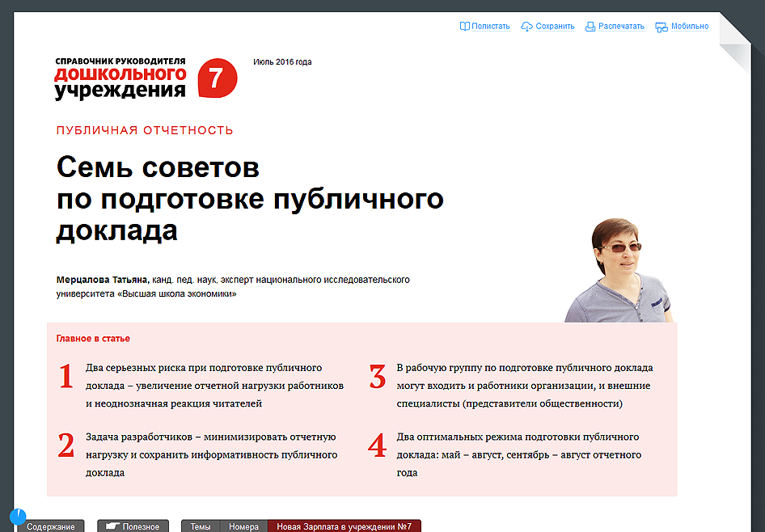
Task: Click the Полистать book icon
Action: pyautogui.click(x=464, y=27)
